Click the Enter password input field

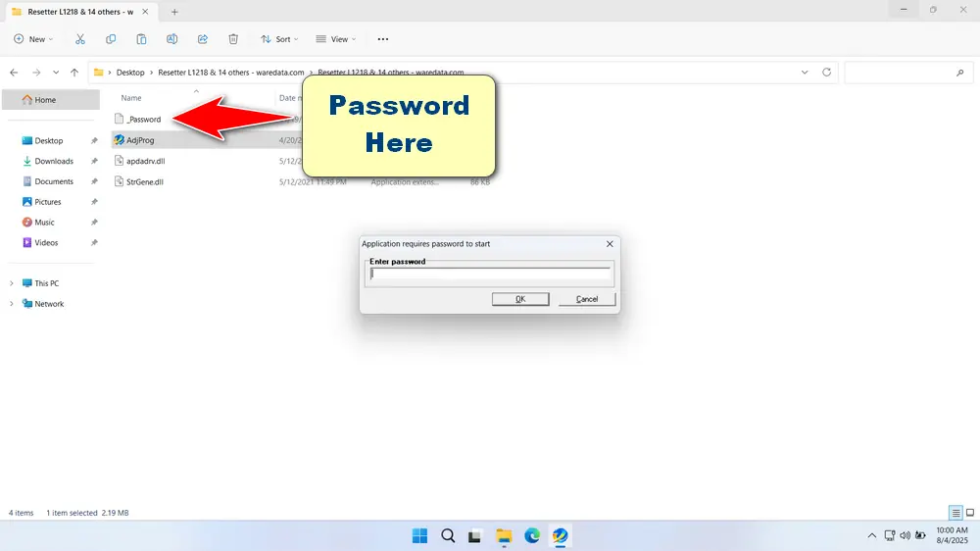[x=490, y=274]
